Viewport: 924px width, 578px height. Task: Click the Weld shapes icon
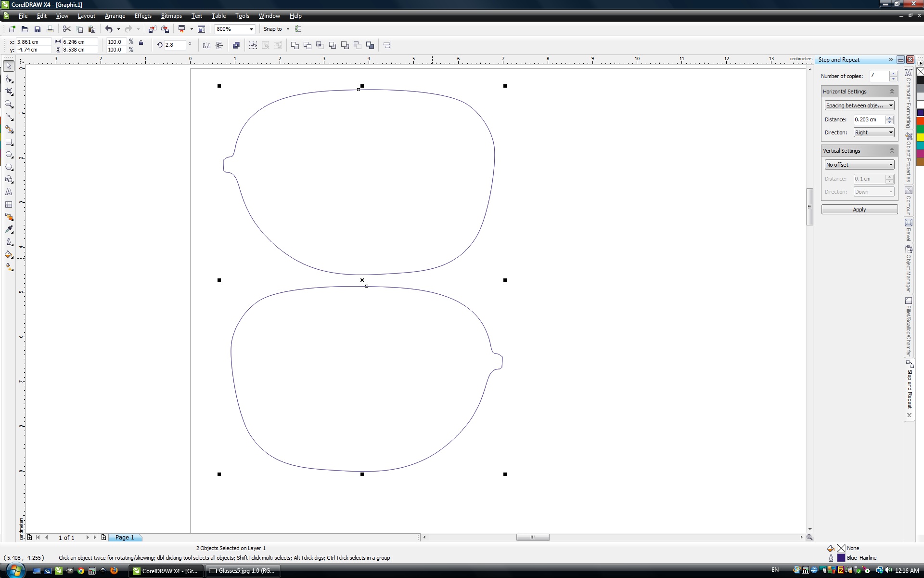click(295, 45)
